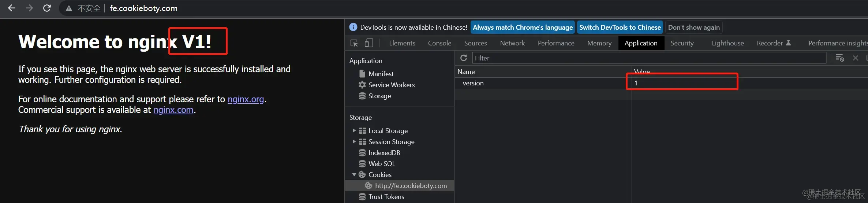Open Storage under Application section
Viewport: 868px width, 203px height.
pos(379,96)
